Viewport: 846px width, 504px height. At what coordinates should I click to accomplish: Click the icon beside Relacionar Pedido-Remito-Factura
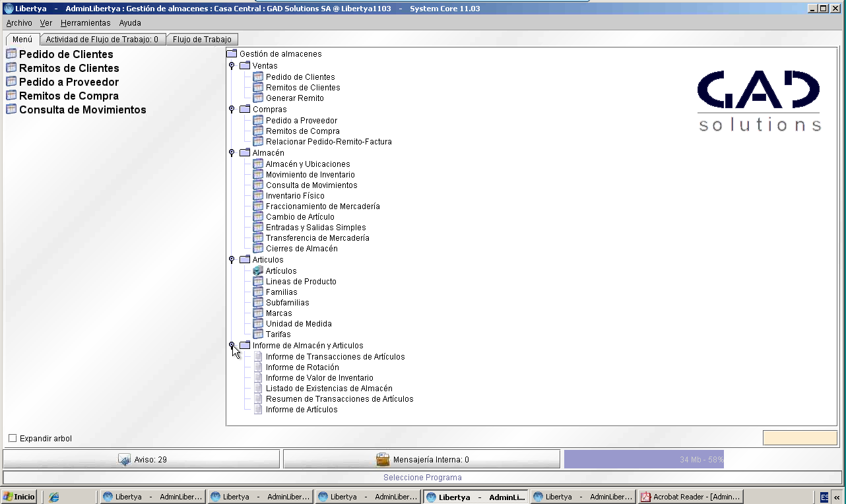click(x=258, y=142)
